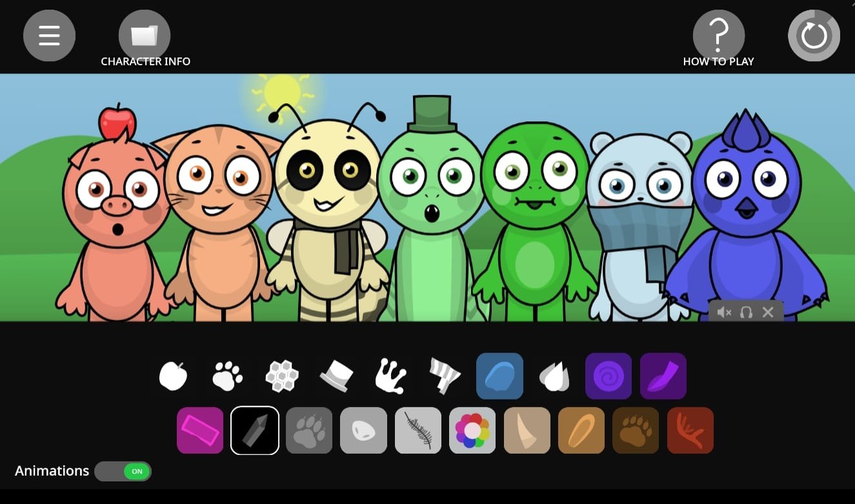
Task: Mute the sound via speaker icon
Action: coord(724,312)
